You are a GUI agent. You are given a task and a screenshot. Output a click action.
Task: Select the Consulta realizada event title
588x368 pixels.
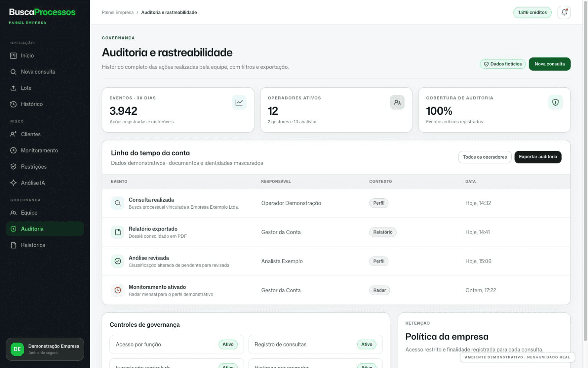[151, 200]
